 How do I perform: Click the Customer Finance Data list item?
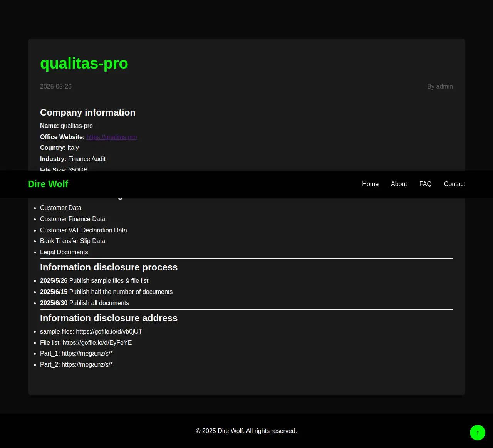tap(72, 219)
